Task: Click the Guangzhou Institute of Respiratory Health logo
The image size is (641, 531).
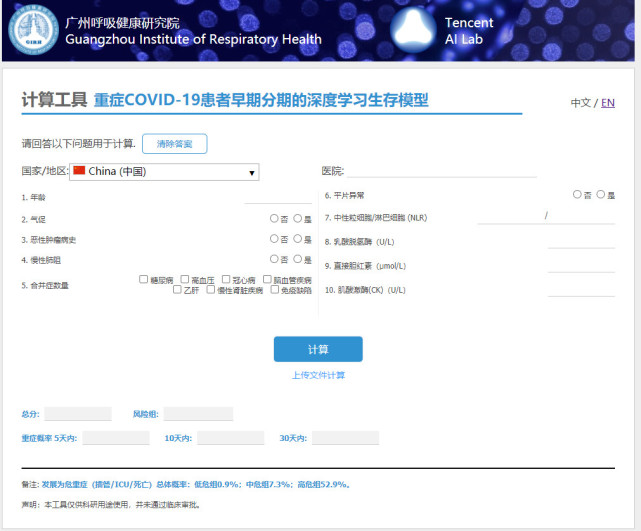Action: click(34, 30)
